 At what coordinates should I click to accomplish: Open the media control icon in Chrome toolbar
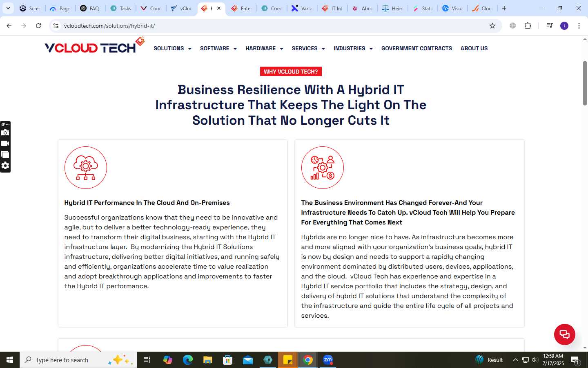[x=550, y=26]
